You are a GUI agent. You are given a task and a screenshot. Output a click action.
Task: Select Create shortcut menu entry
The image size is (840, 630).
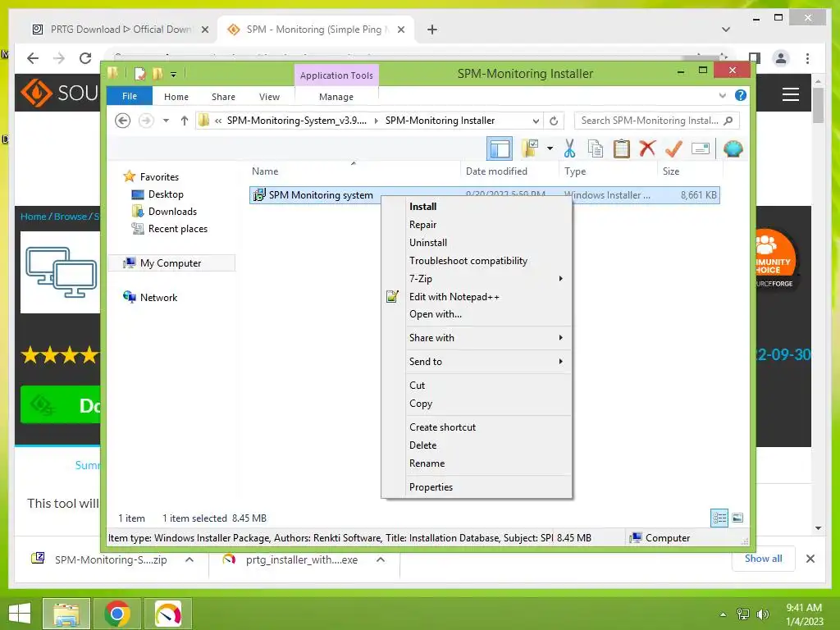[x=477, y=427]
